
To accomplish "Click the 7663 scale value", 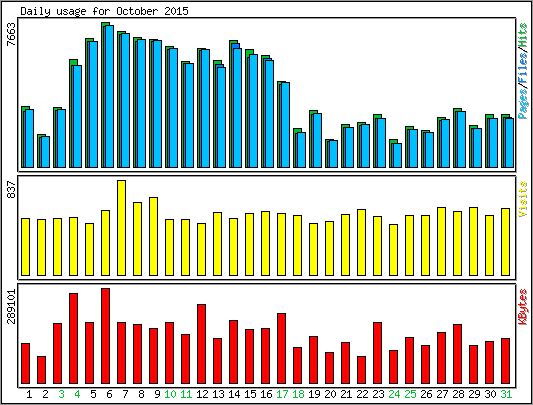I will 11,34.
